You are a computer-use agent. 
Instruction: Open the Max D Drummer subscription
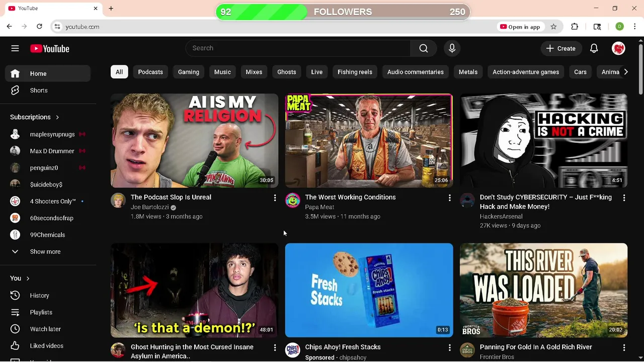48,151
